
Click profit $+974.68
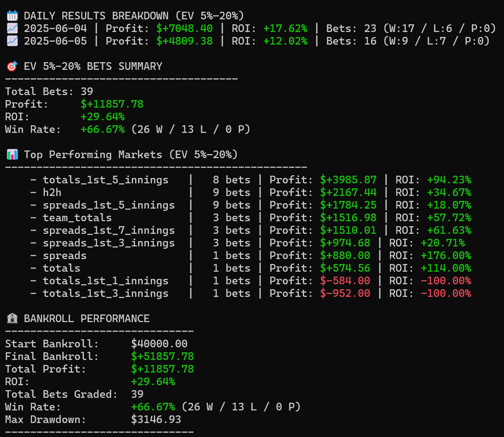pyautogui.click(x=345, y=243)
